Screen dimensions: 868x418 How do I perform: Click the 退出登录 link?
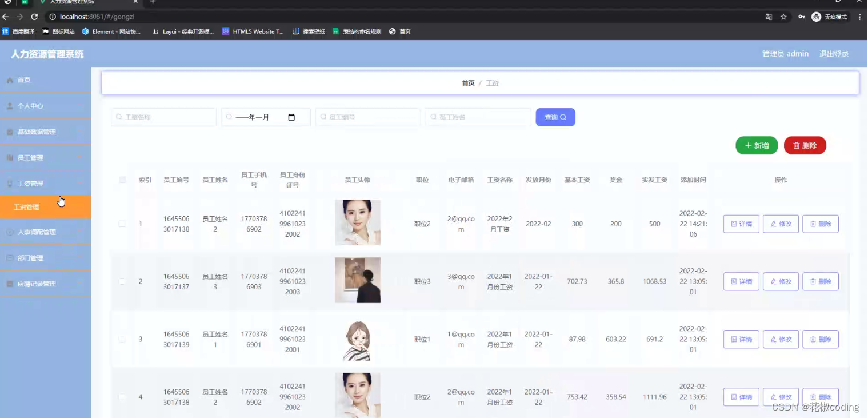click(x=834, y=53)
